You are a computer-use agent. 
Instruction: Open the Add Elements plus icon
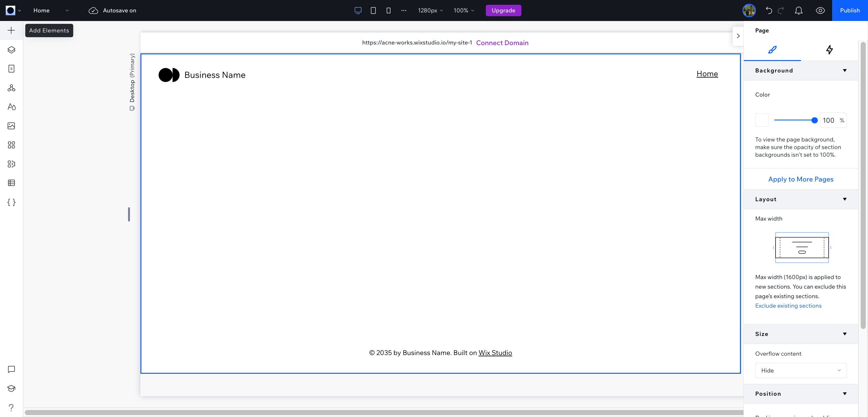(11, 30)
